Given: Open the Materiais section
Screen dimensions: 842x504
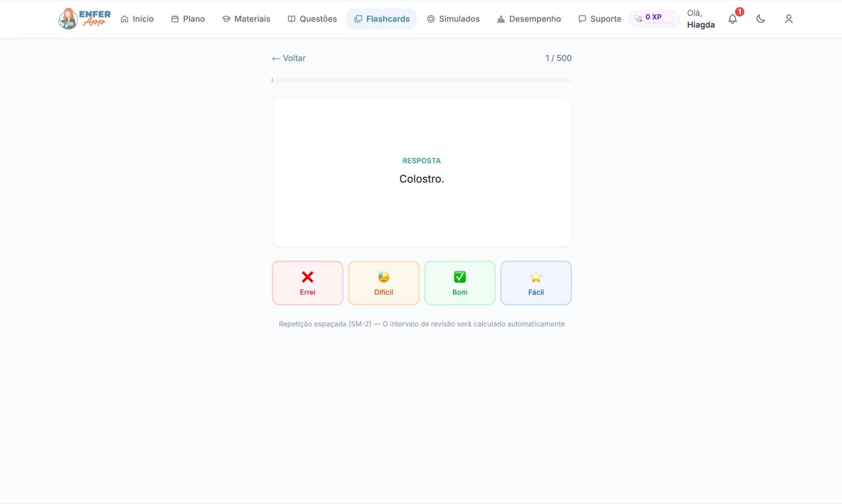Looking at the screenshot, I should point(246,19).
